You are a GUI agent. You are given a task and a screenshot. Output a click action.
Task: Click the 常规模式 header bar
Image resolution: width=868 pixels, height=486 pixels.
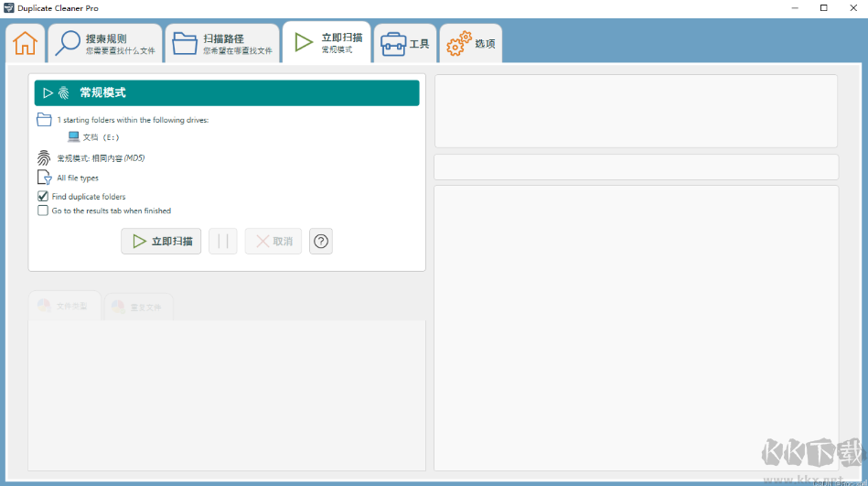coord(227,93)
